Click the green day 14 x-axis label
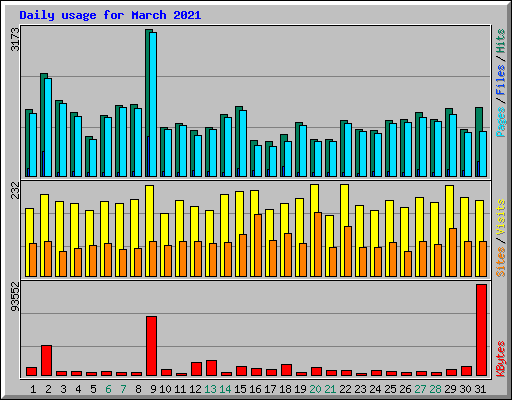The width and height of the screenshot is (512, 400). pyautogui.click(x=225, y=389)
